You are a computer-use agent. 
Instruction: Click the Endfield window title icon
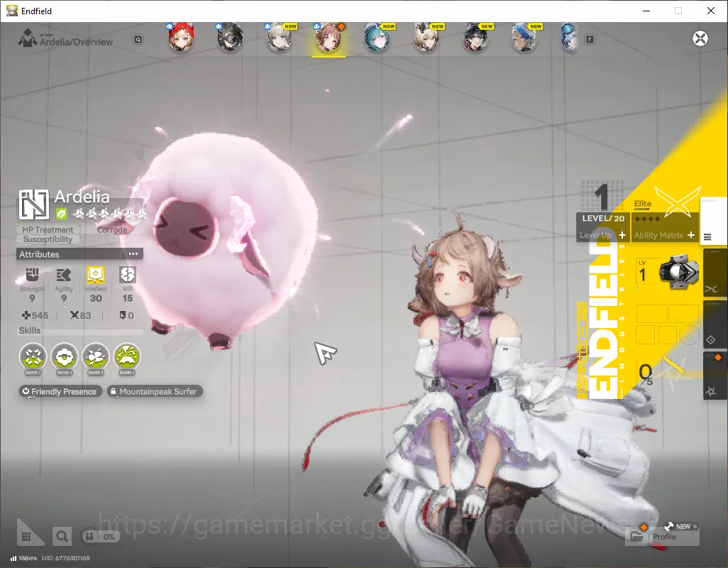click(x=11, y=11)
